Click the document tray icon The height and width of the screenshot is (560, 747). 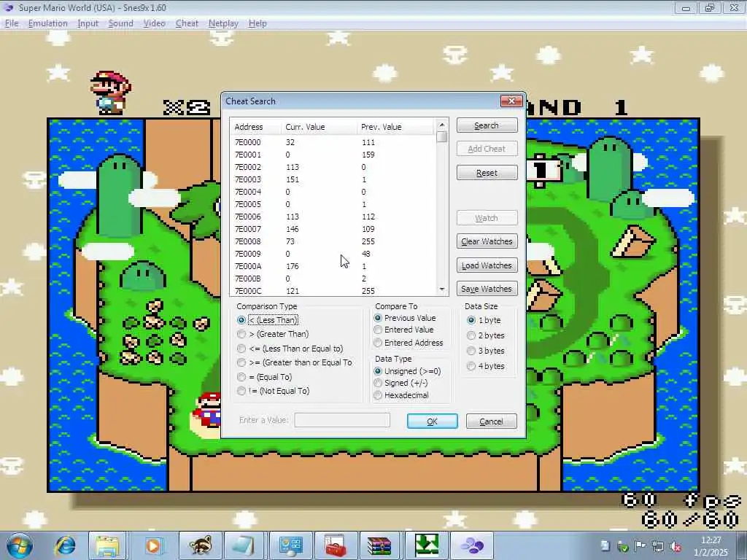(x=605, y=546)
